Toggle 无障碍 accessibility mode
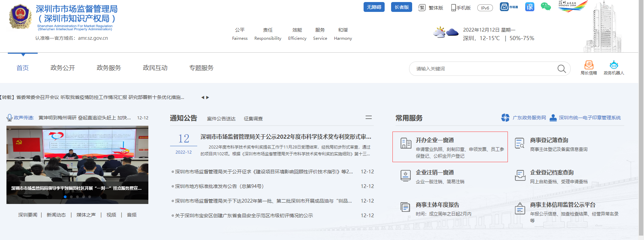 374,7
